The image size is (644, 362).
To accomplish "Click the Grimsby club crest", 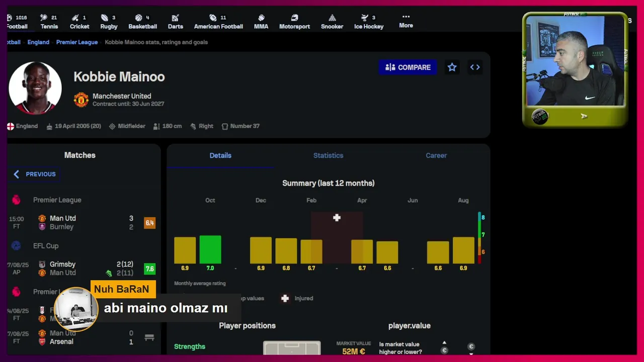I will point(42,264).
